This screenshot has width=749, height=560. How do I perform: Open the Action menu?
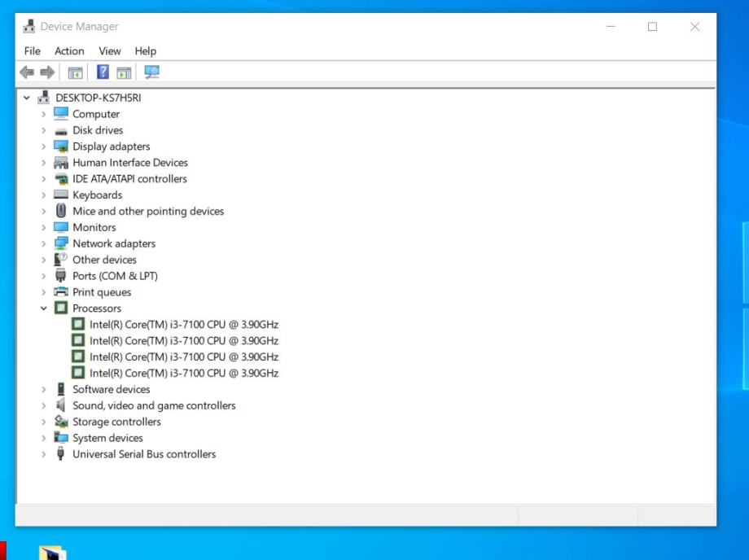point(69,51)
